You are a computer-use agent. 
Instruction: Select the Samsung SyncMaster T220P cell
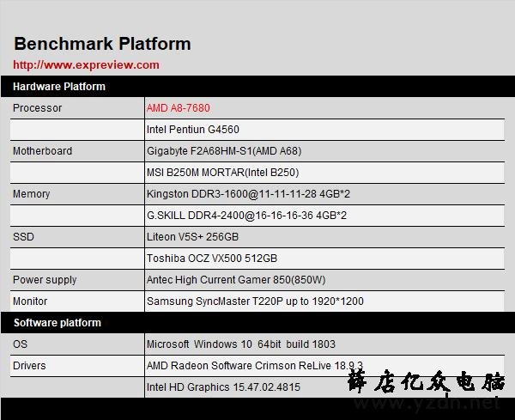pyautogui.click(x=324, y=301)
